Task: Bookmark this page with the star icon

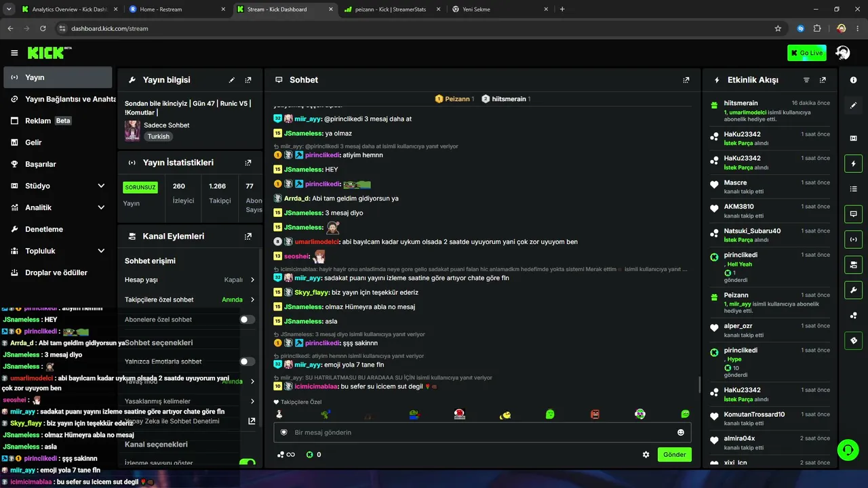Action: click(778, 28)
